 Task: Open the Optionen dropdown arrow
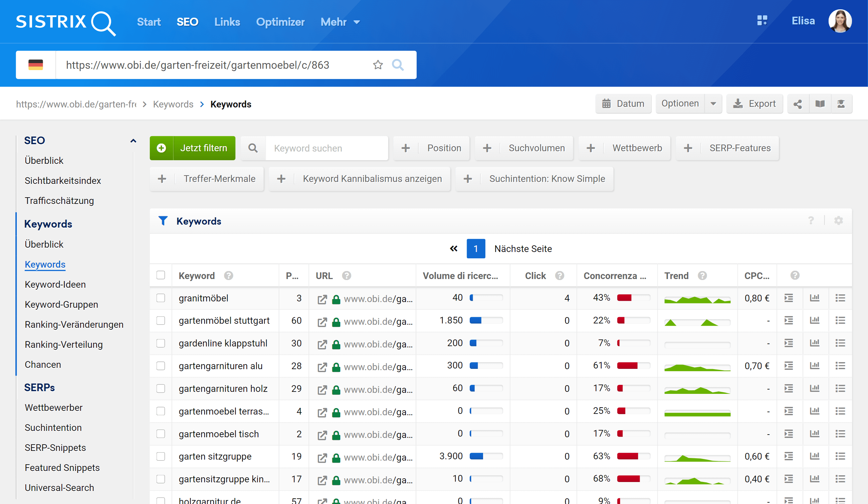tap(713, 103)
